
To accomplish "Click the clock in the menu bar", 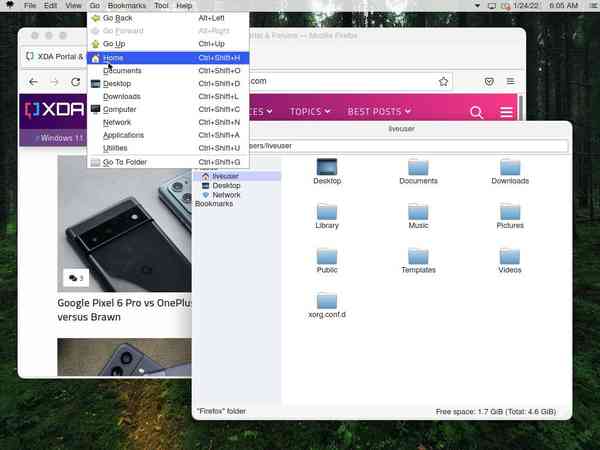I will tap(563, 5).
